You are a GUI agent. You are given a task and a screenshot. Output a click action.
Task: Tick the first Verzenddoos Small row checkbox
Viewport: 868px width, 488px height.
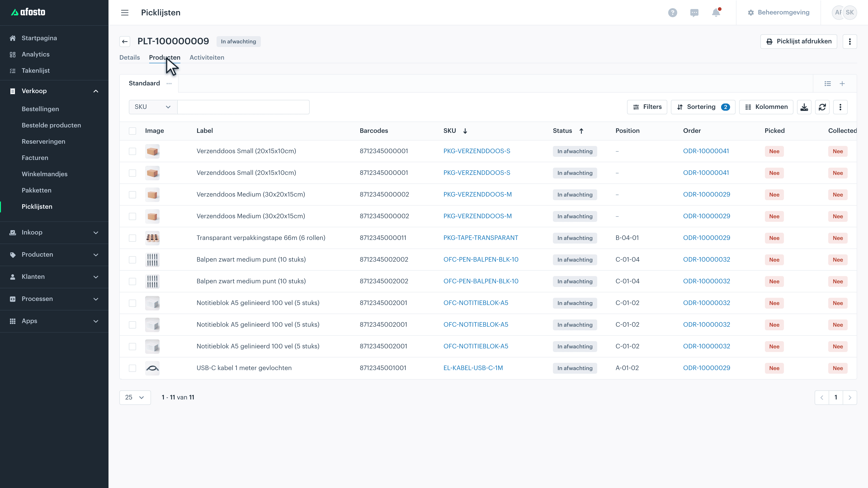click(x=132, y=151)
